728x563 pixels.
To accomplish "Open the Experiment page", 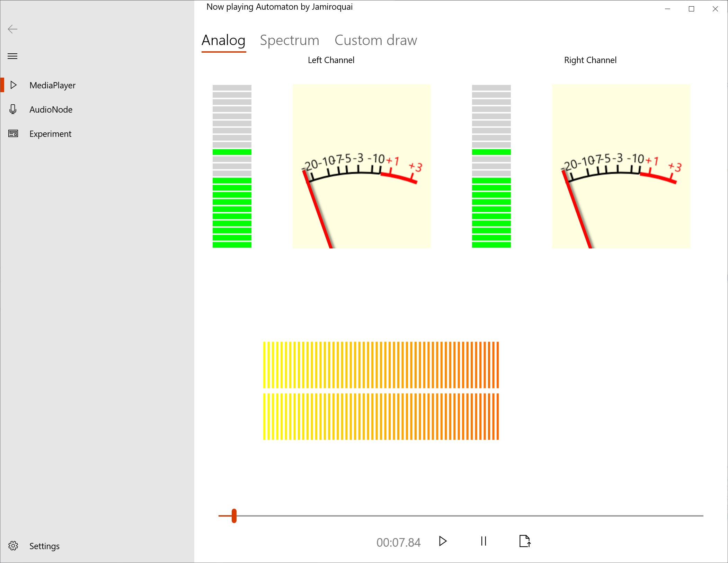I will point(50,134).
